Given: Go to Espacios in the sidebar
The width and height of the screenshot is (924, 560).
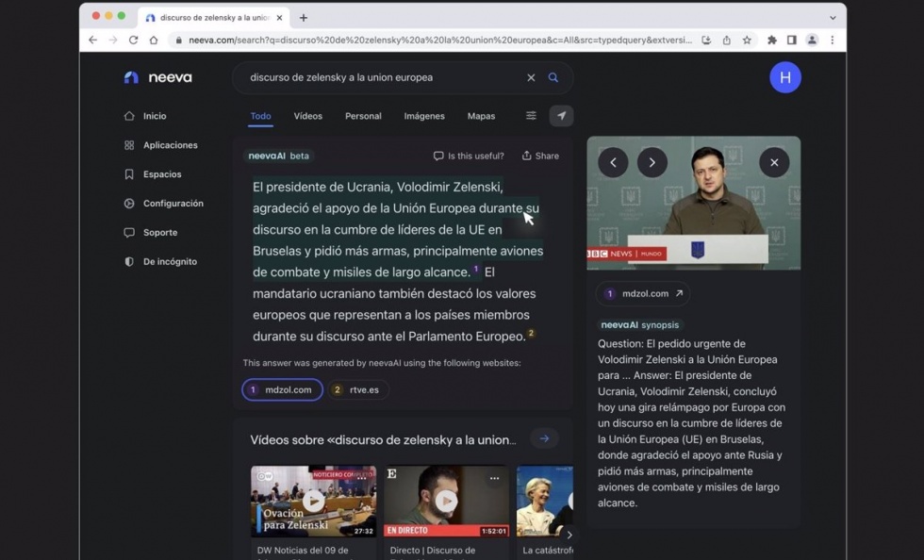Looking at the screenshot, I should pos(162,174).
